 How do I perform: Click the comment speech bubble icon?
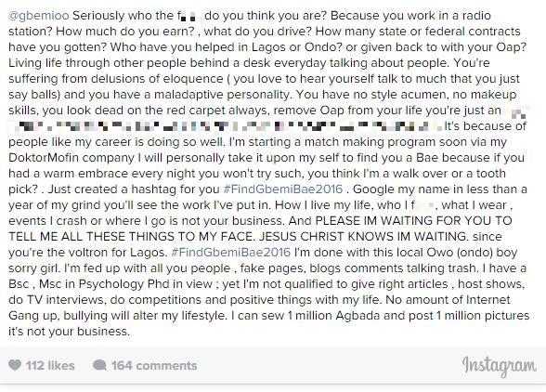(99, 365)
